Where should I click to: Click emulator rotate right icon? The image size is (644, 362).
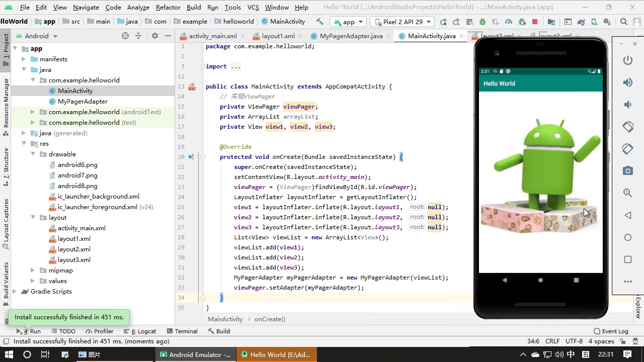pyautogui.click(x=627, y=149)
